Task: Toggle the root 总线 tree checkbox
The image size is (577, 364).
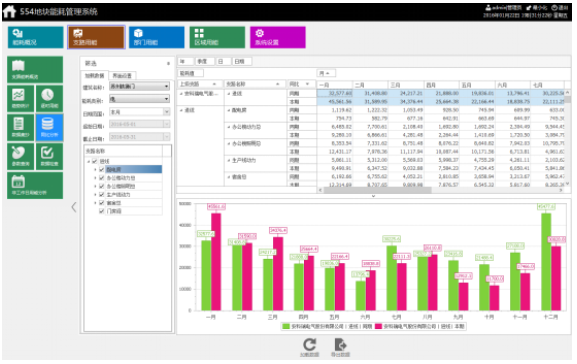Action: pos(95,161)
